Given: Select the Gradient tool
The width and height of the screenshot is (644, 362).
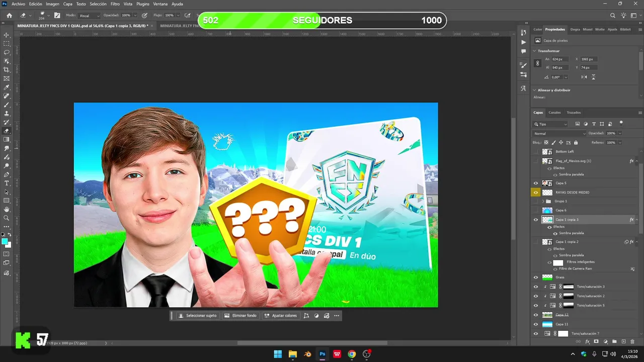Looking at the screenshot, I should point(7,139).
